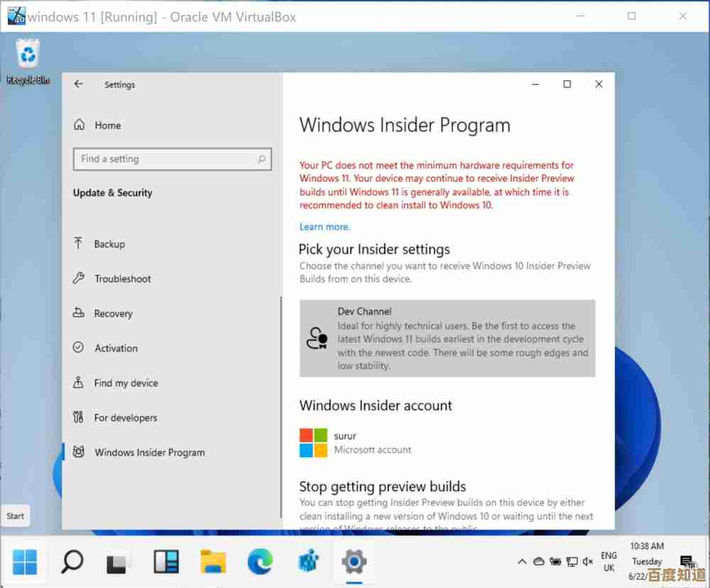
Task: Open the Windows Insider Program page icon
Action: (x=78, y=452)
